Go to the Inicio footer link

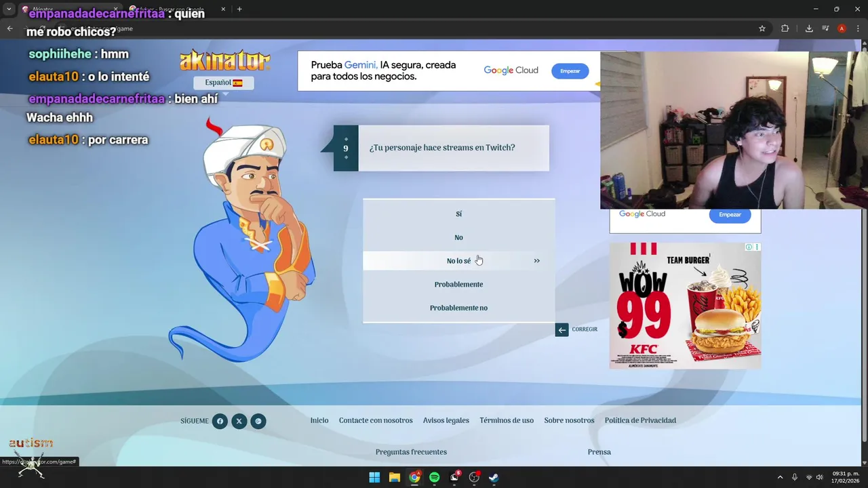coord(319,420)
